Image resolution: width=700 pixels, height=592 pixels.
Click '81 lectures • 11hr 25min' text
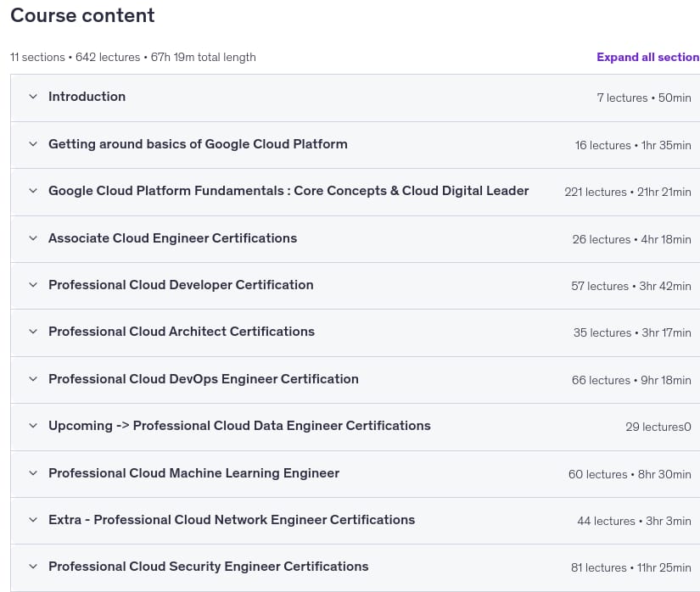630,568
